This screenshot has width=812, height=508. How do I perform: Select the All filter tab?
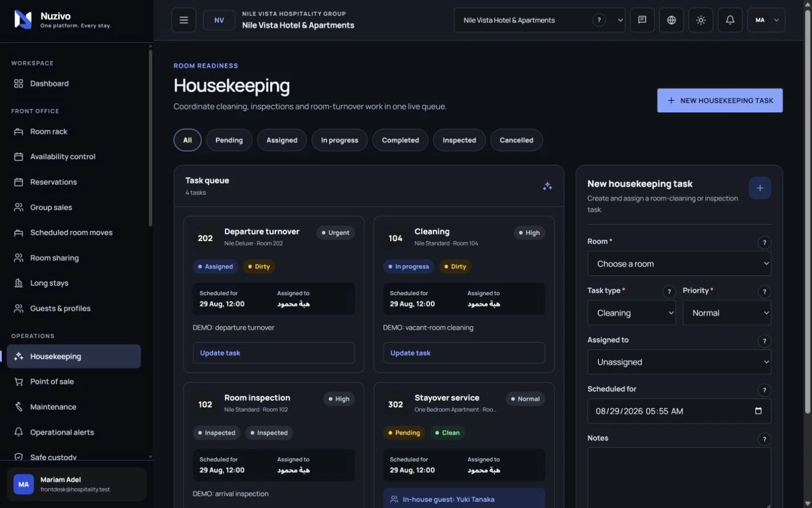[187, 140]
